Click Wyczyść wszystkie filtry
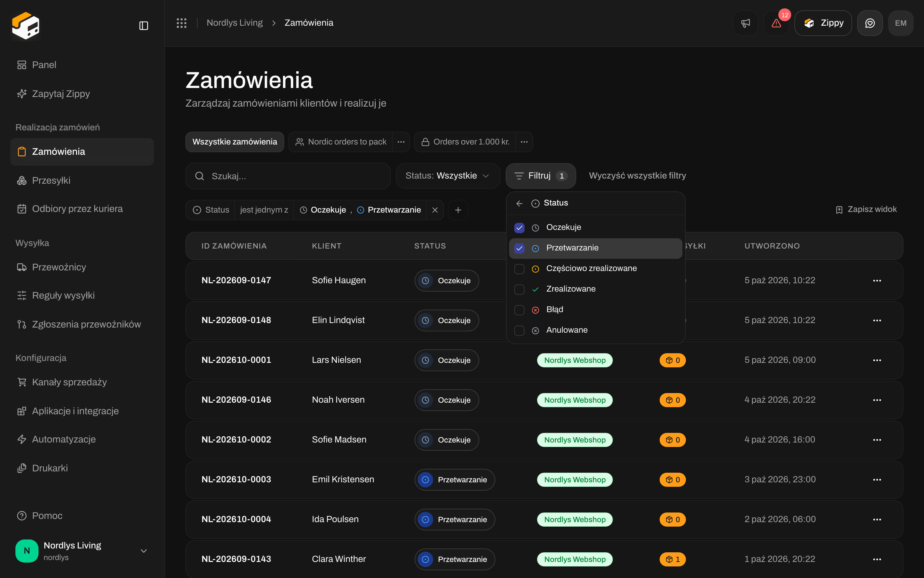The image size is (924, 578). [x=637, y=176]
